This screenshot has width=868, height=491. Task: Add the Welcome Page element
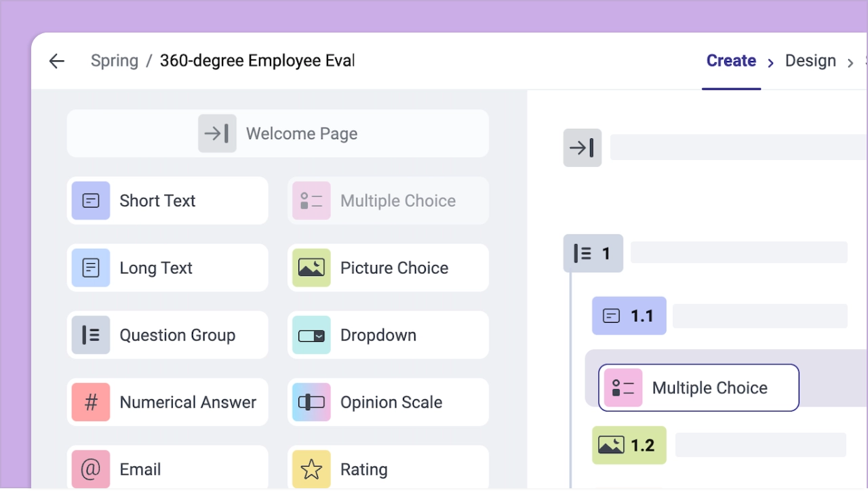tap(277, 134)
